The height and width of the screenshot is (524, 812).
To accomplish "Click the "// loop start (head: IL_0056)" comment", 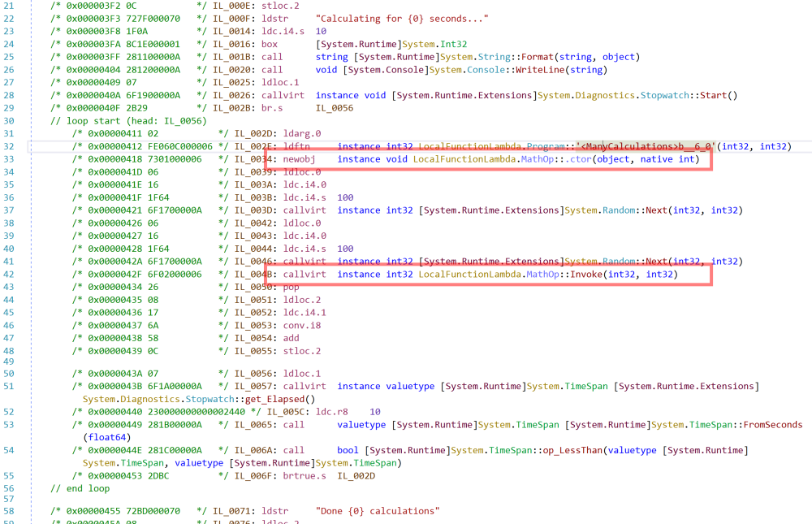I will coord(128,121).
